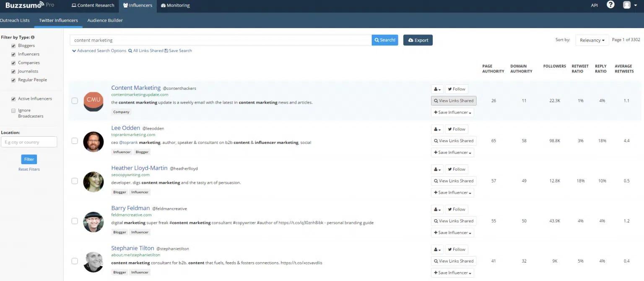
Task: Select Twitter Influencers subtab
Action: click(x=58, y=20)
